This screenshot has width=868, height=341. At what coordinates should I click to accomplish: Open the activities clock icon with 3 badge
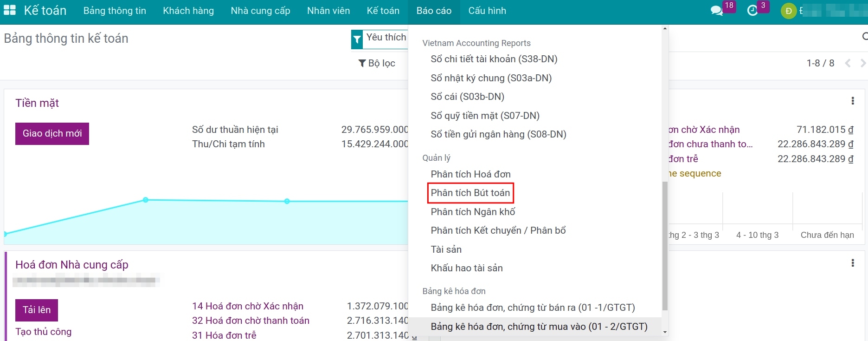(752, 10)
